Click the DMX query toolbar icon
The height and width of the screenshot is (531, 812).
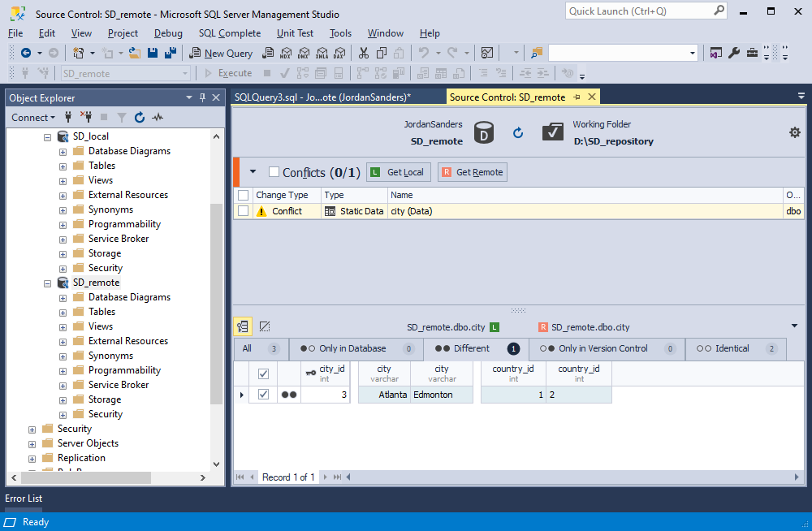304,53
